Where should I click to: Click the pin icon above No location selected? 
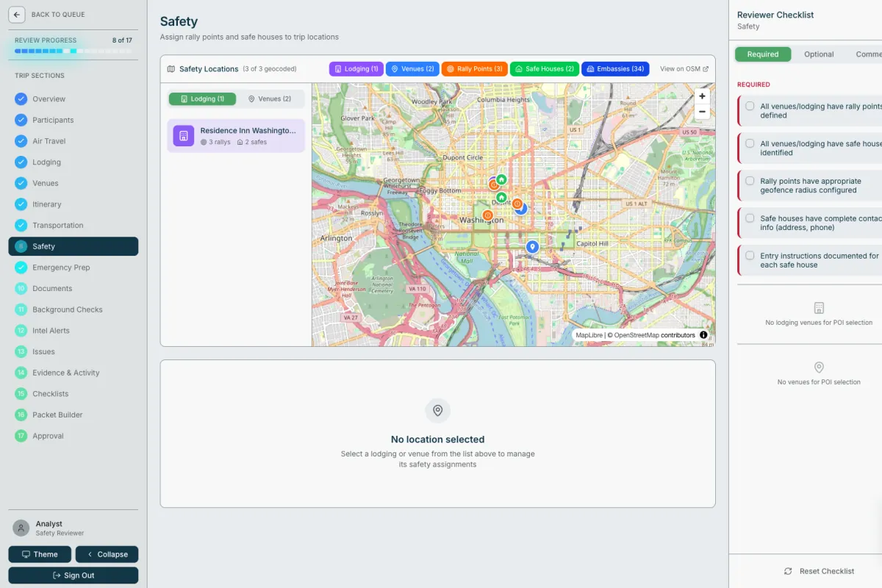pos(438,410)
